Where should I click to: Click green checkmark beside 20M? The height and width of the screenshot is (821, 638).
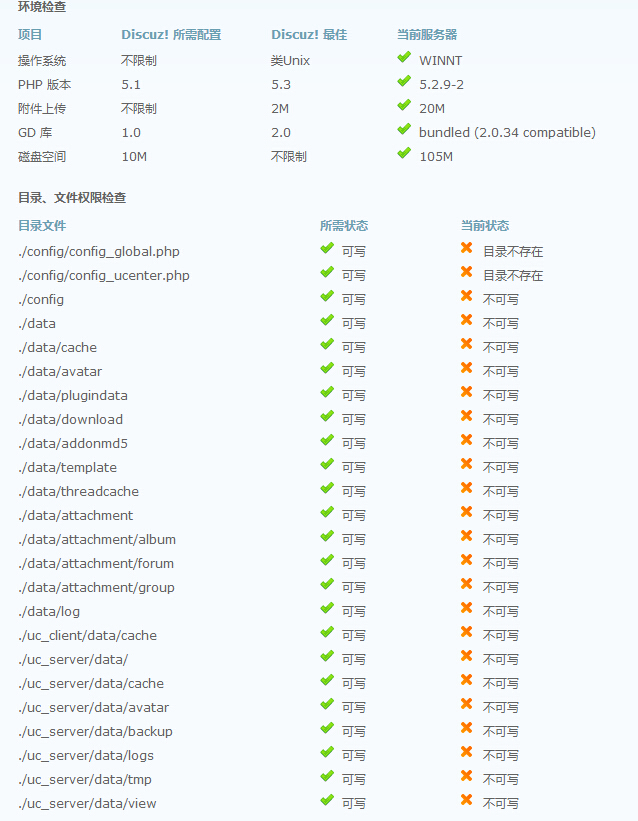coord(404,105)
